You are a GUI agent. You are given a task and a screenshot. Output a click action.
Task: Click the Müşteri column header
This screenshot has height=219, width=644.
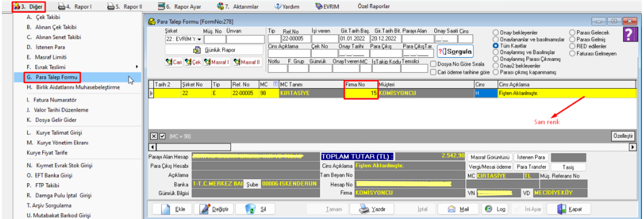[426, 84]
